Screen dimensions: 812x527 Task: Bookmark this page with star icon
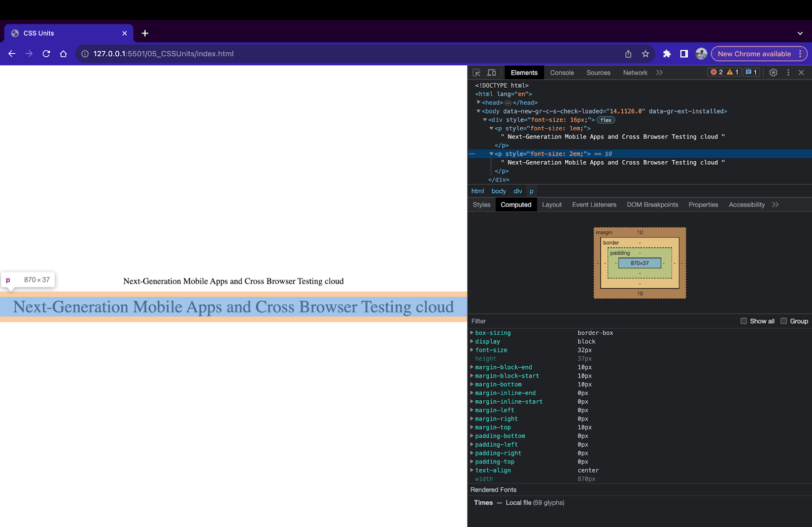[645, 54]
